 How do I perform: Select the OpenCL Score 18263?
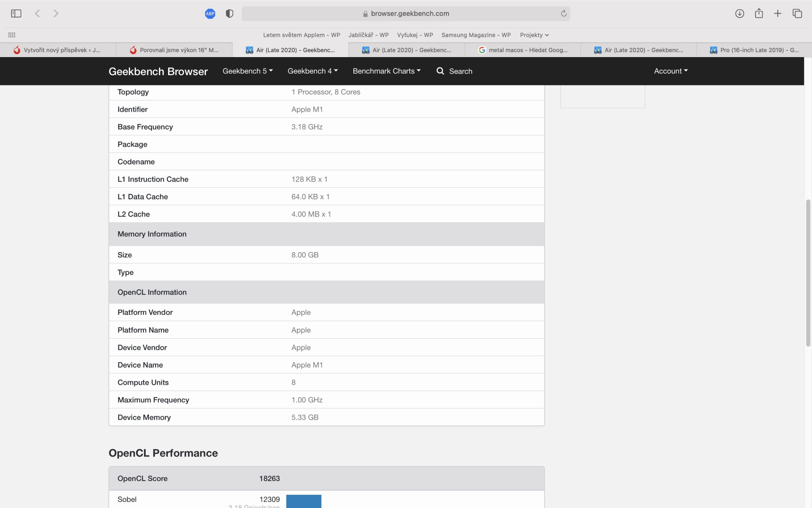(269, 478)
